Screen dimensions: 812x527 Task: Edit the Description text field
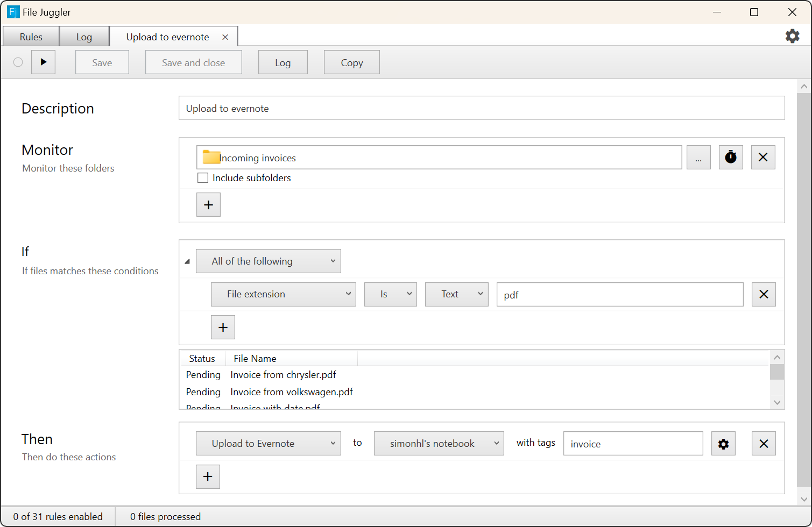[x=482, y=108]
